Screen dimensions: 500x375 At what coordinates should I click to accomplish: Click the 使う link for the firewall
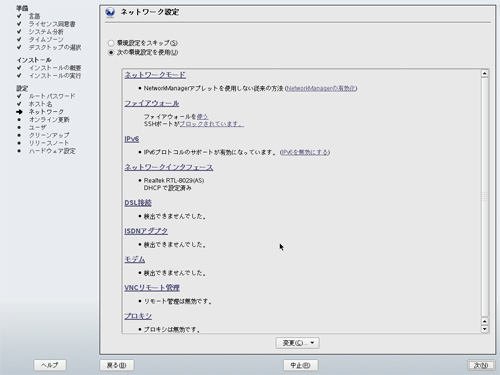(202, 117)
